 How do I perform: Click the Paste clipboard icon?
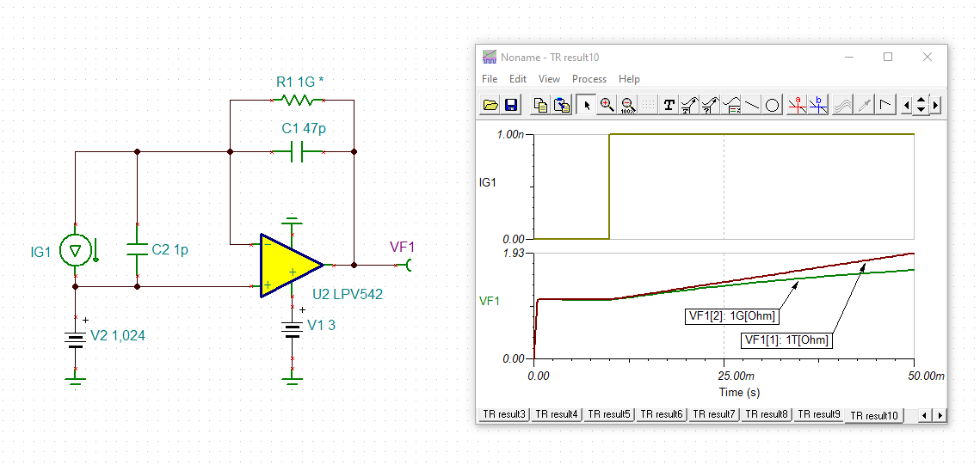561,105
